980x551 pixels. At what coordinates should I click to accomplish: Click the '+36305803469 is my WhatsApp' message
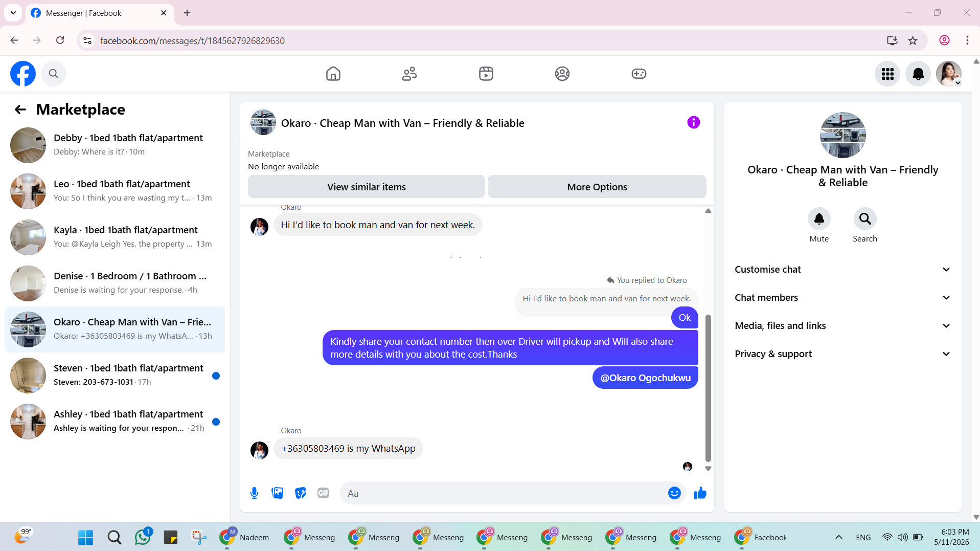click(348, 449)
